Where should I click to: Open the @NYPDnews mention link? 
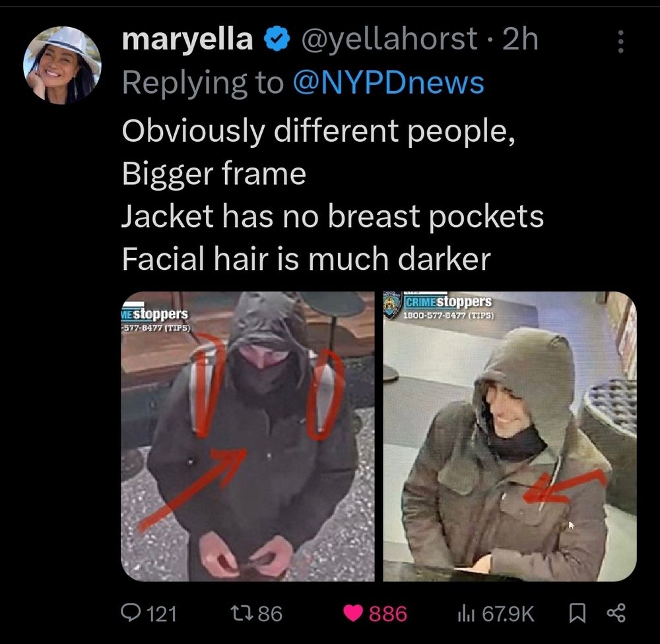pos(387,82)
